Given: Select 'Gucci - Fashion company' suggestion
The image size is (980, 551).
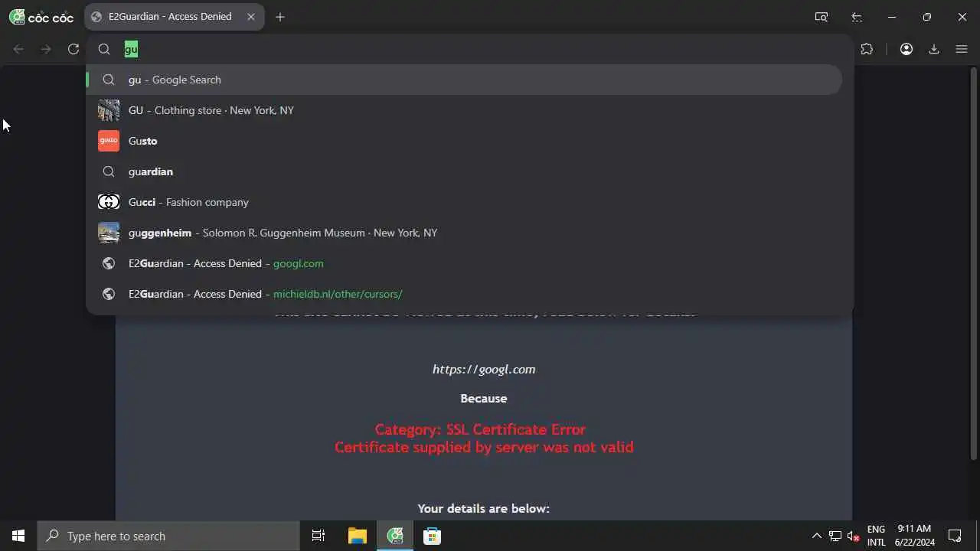Looking at the screenshot, I should click(x=464, y=202).
